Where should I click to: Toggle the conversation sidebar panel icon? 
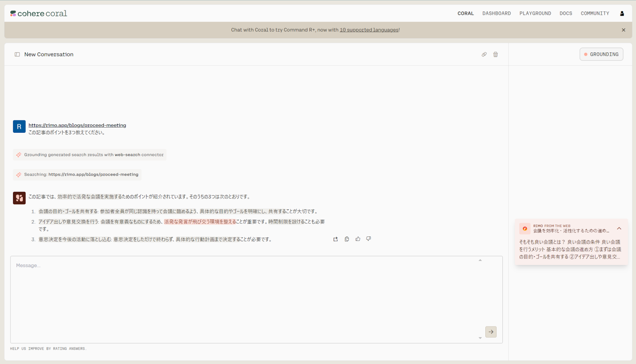point(17,54)
